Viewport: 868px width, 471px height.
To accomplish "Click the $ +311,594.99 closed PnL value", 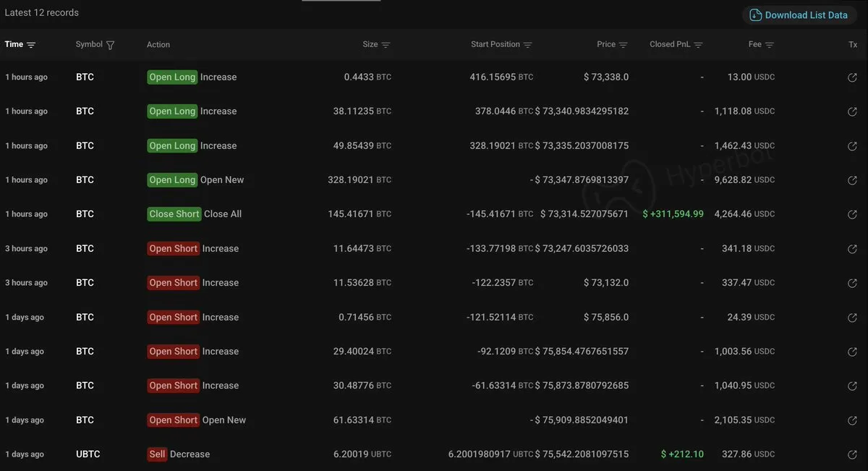I will pos(673,214).
